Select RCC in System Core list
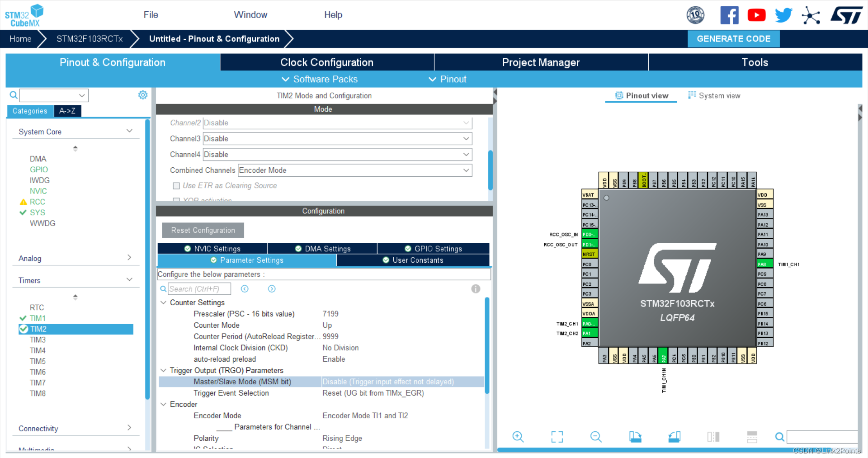Viewport: 868px width, 458px height. (38, 202)
